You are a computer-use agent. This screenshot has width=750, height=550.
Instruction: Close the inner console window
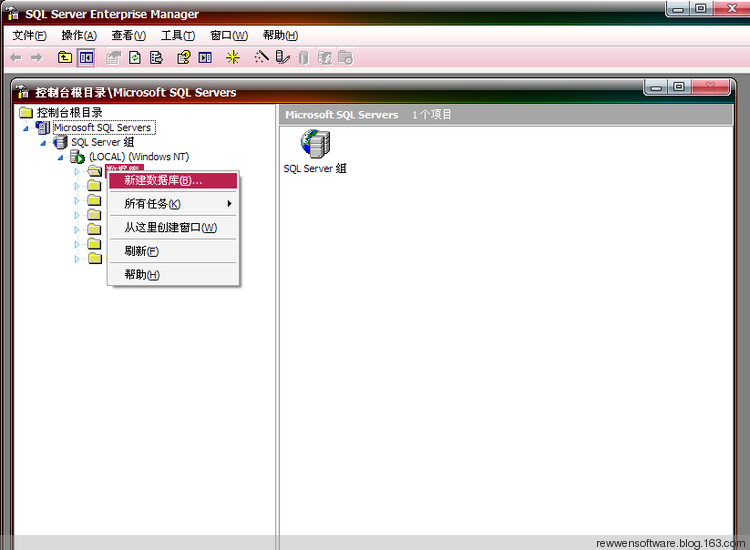click(x=710, y=87)
